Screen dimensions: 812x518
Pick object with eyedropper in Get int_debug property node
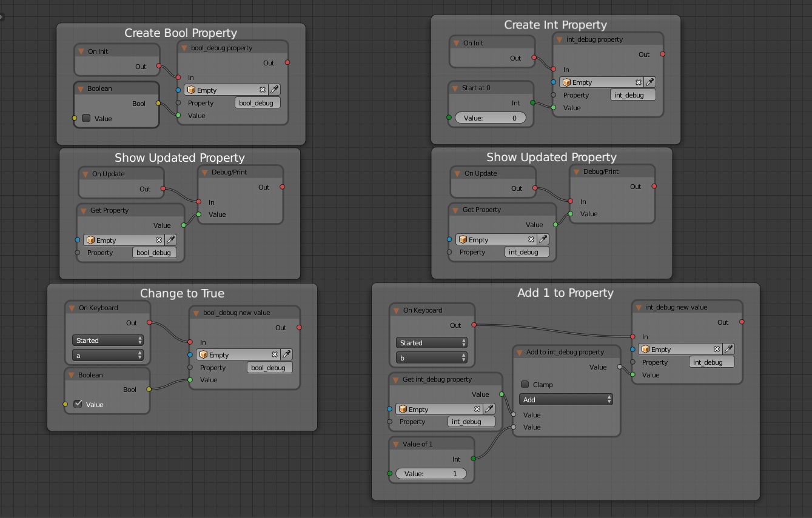point(489,409)
